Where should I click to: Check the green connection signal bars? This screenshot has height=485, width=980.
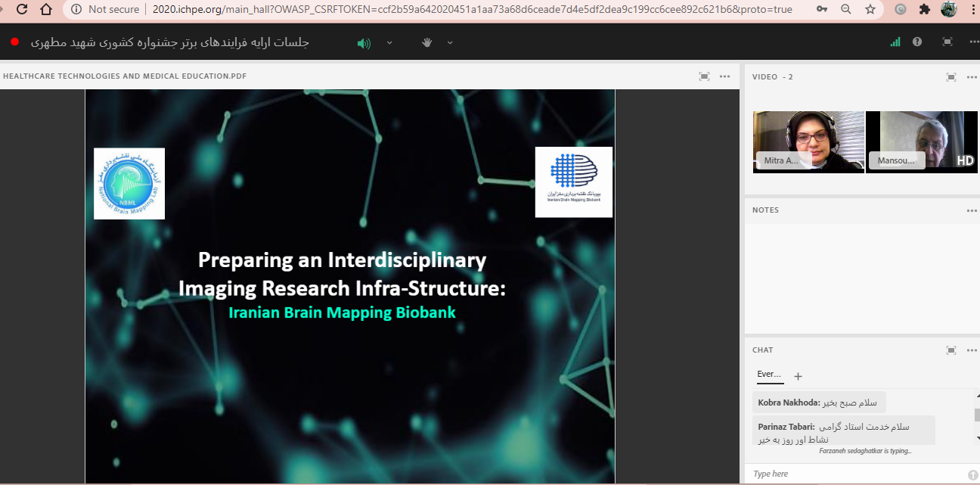pyautogui.click(x=895, y=42)
